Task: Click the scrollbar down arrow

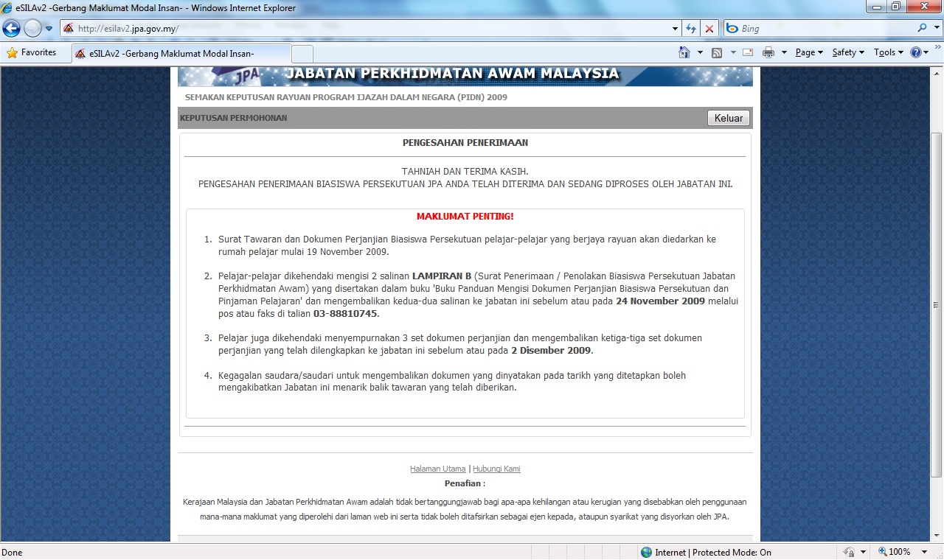Action: (937, 537)
